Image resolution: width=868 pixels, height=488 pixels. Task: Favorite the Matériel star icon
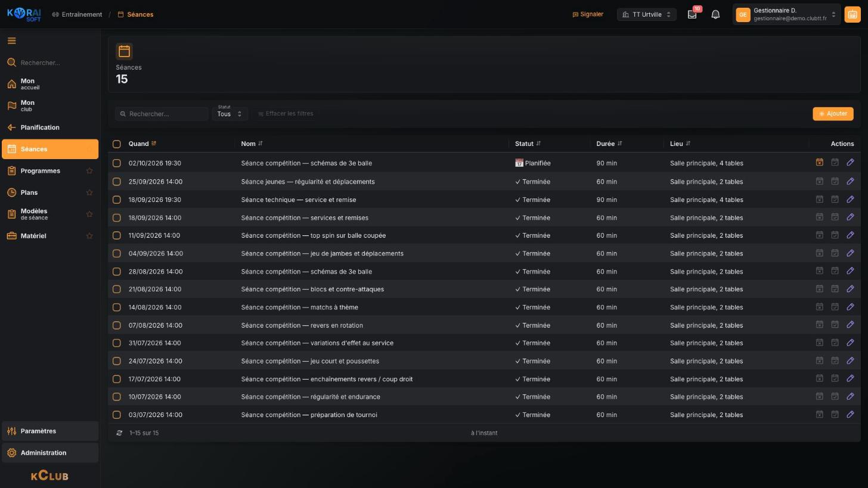coord(89,236)
